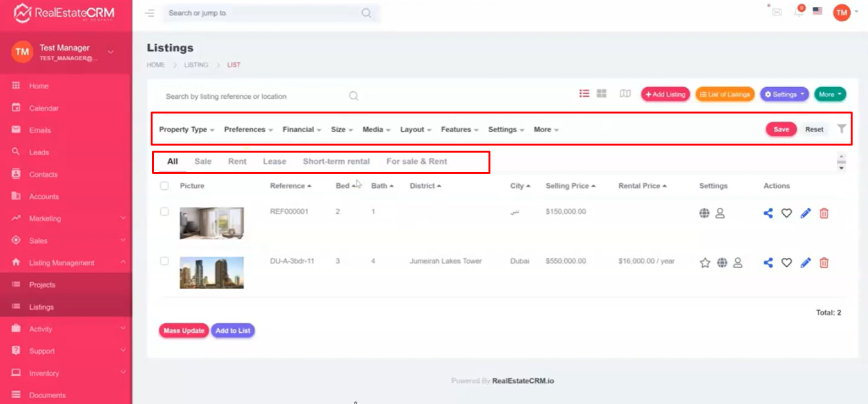Viewport: 868px width, 404px height.
Task: Switch to the Rent tab
Action: [x=237, y=162]
